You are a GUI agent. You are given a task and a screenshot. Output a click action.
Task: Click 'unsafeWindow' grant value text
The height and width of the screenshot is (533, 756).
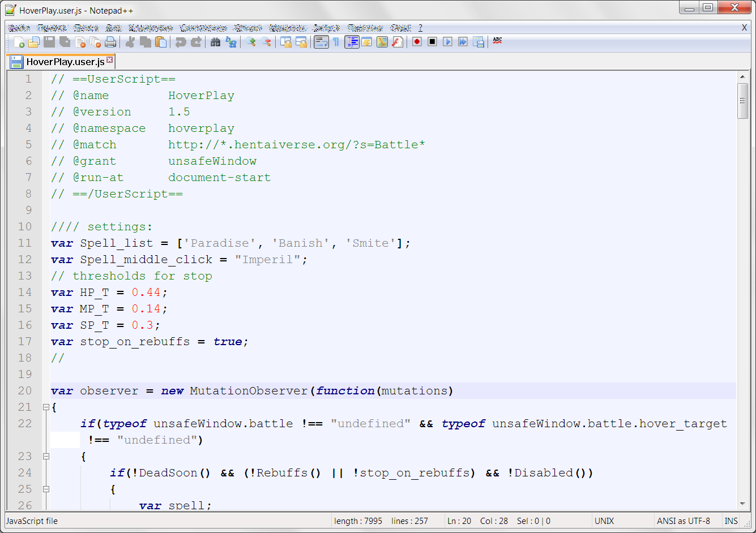coord(212,161)
